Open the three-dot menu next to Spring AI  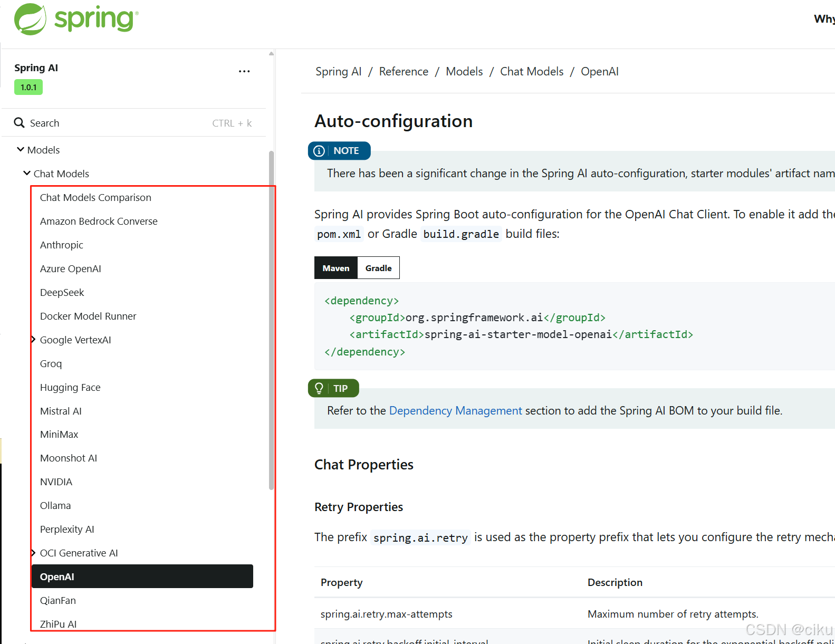click(x=244, y=71)
